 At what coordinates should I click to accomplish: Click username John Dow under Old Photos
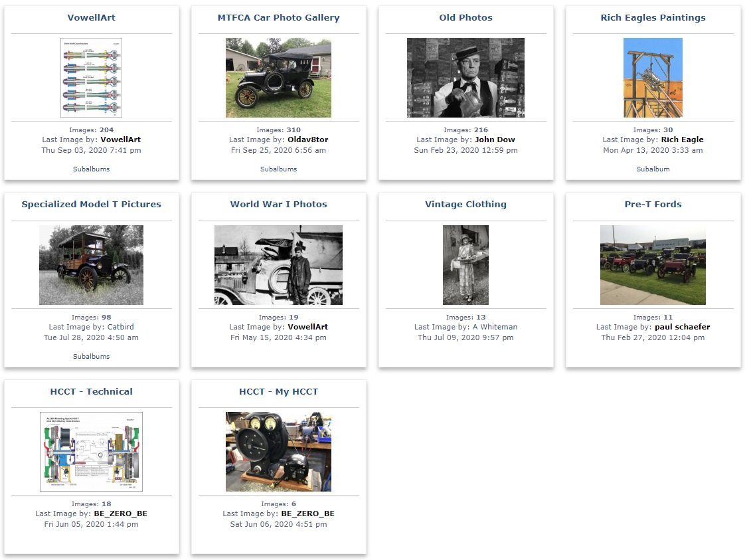[495, 140]
